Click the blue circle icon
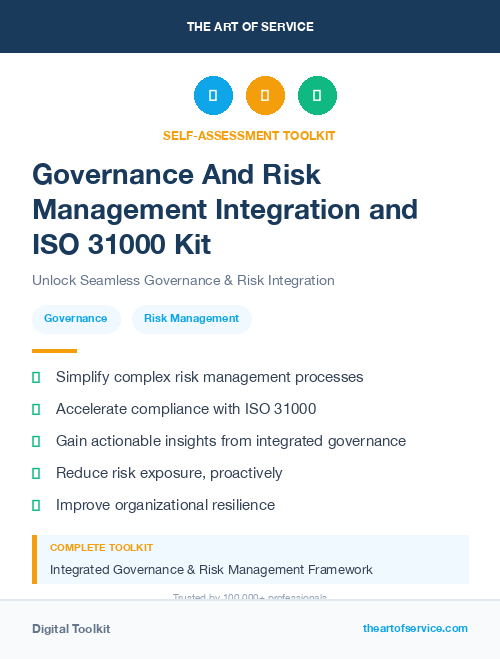500x659 pixels. click(213, 95)
